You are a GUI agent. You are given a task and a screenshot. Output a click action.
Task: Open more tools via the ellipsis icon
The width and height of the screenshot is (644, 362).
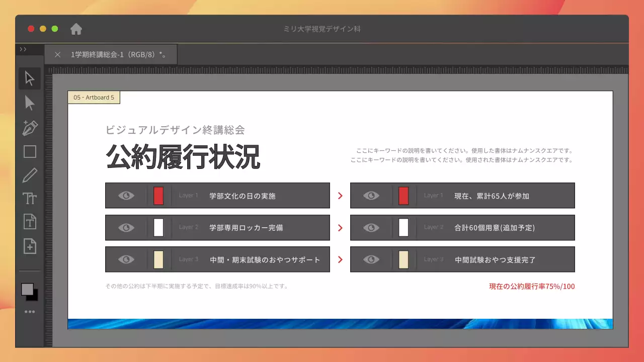pyautogui.click(x=30, y=311)
